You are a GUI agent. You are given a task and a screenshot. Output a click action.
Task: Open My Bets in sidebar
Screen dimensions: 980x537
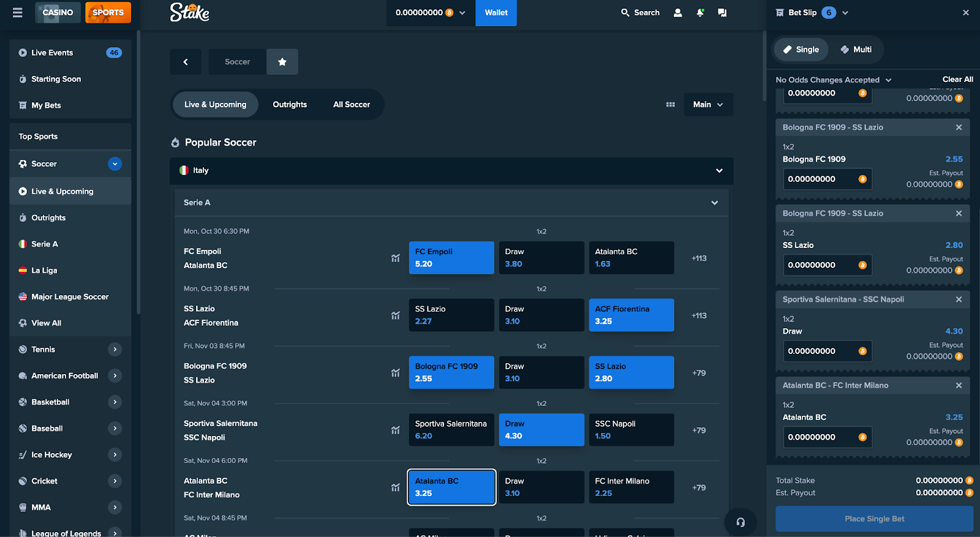tap(70, 105)
